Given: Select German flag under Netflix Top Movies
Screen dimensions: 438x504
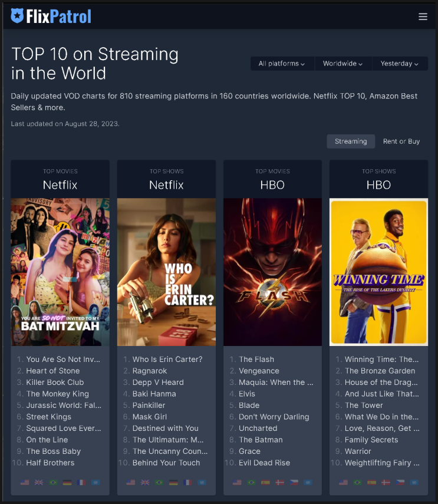Looking at the screenshot, I should click(67, 482).
